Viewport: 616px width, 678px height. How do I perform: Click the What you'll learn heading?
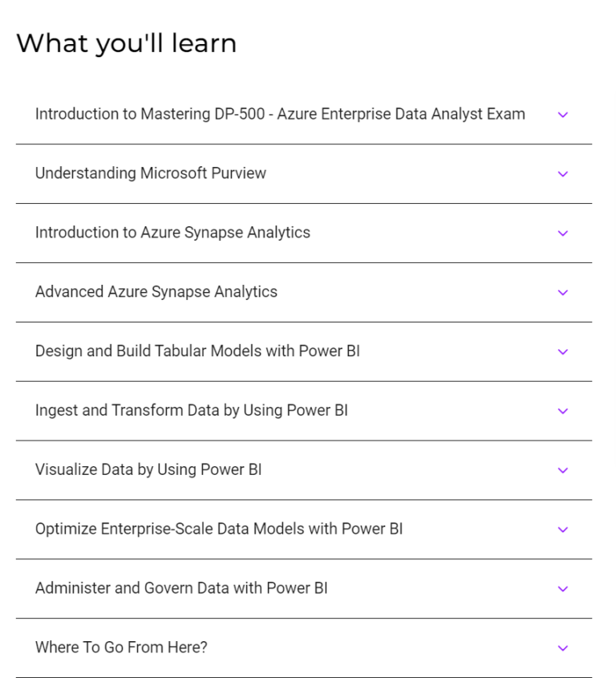tap(126, 43)
